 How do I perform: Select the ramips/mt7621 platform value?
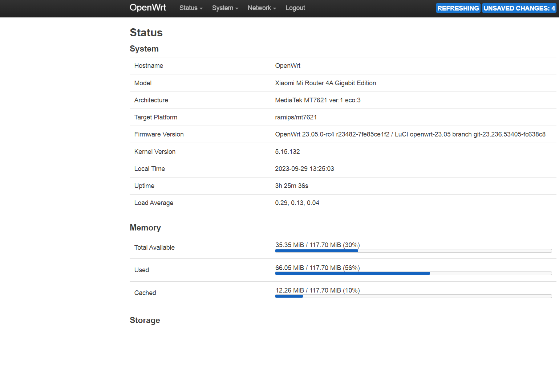click(296, 117)
